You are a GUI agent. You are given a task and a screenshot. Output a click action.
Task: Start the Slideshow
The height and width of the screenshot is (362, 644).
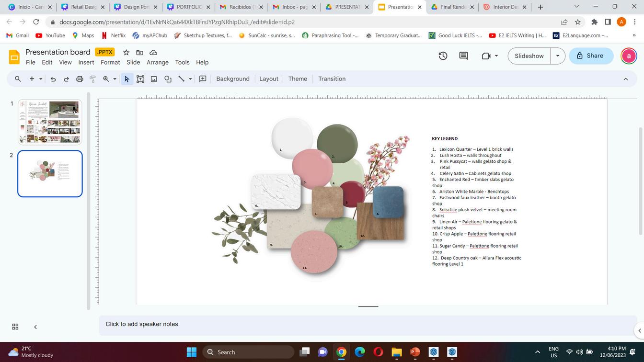(529, 56)
